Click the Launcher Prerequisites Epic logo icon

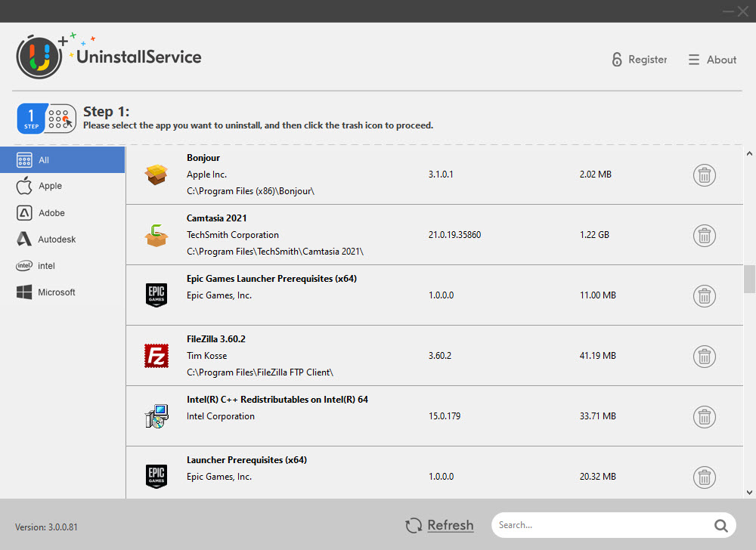coord(156,476)
